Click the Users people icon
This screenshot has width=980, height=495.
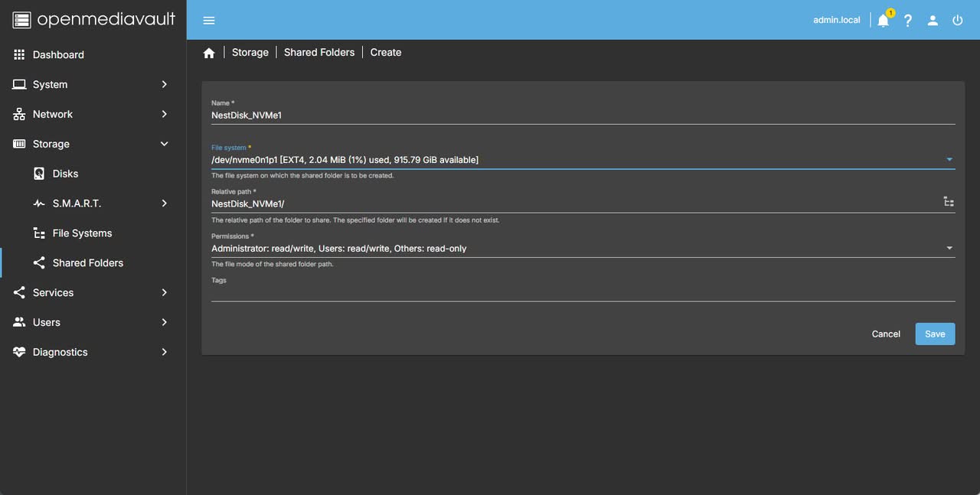click(x=19, y=323)
